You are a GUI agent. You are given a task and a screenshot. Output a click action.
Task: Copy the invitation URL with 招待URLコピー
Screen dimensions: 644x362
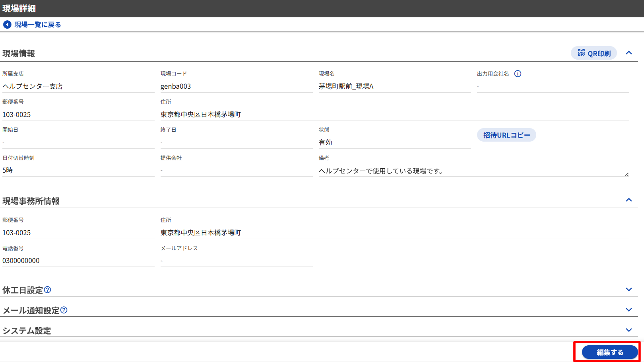coord(506,135)
